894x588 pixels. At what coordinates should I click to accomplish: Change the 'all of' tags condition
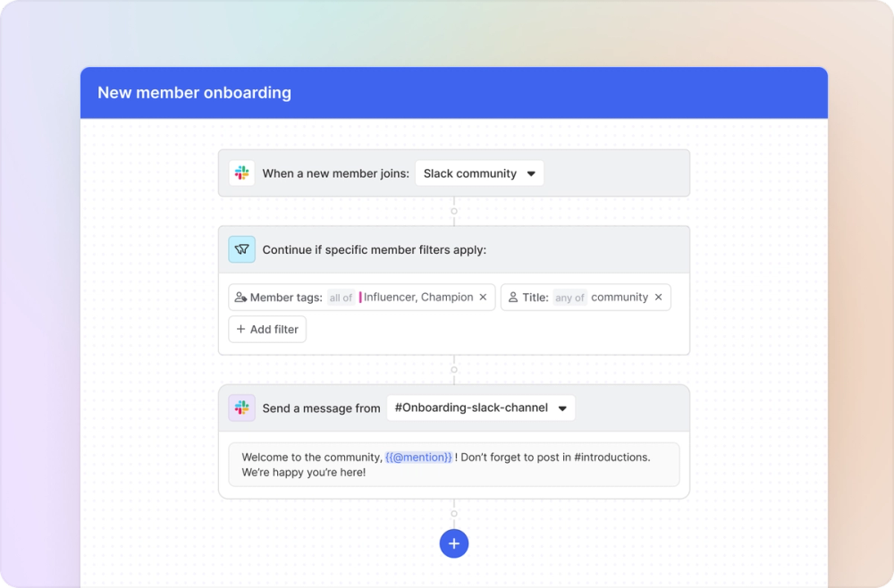341,298
